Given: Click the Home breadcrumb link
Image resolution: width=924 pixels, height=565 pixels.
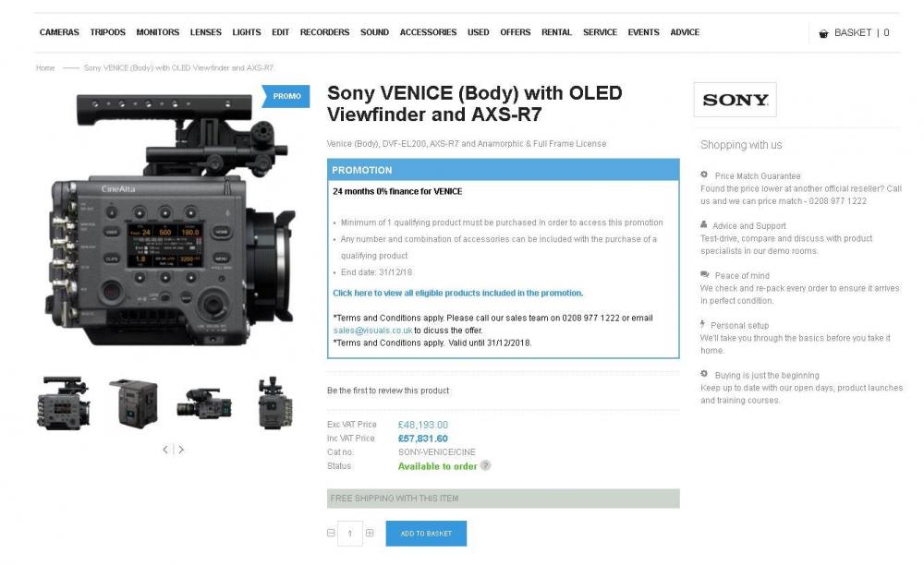Looking at the screenshot, I should tap(45, 68).
